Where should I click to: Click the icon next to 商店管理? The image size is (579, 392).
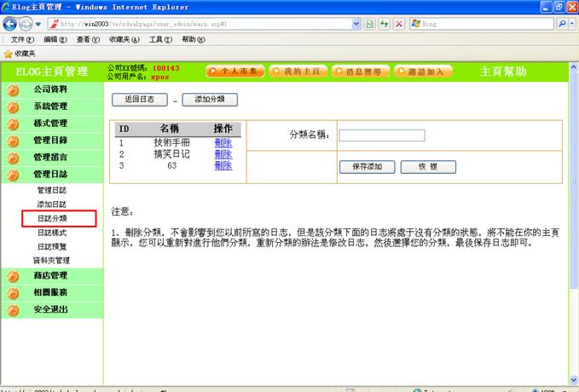click(13, 275)
